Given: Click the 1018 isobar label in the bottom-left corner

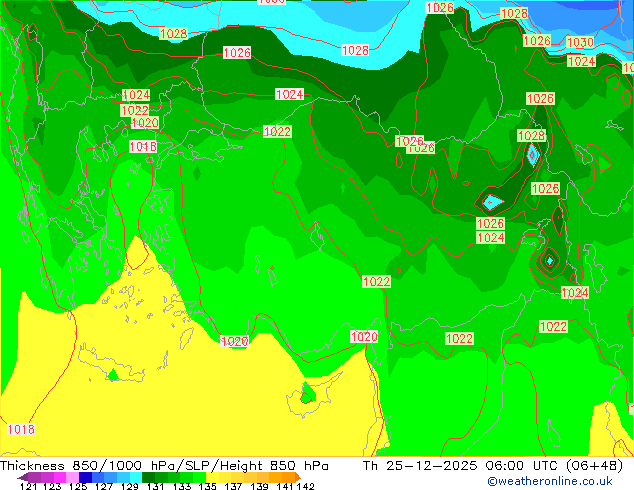Looking at the screenshot, I should [21, 429].
